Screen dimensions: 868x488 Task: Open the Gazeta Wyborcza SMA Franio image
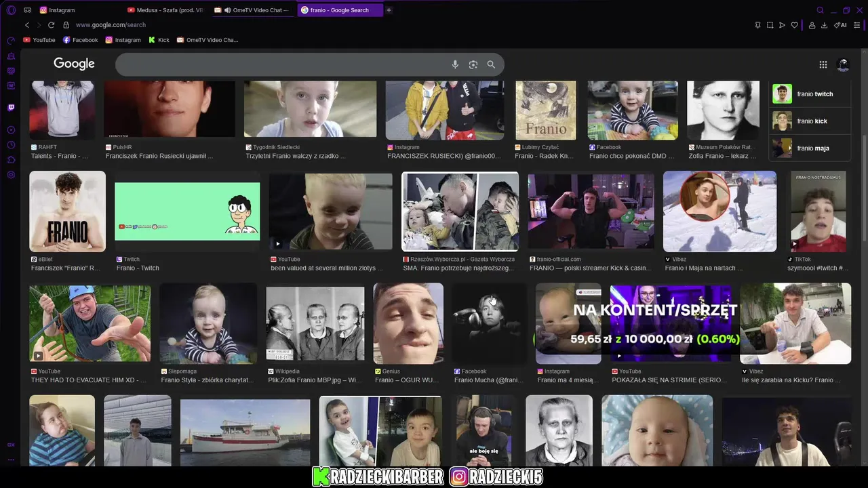click(460, 211)
